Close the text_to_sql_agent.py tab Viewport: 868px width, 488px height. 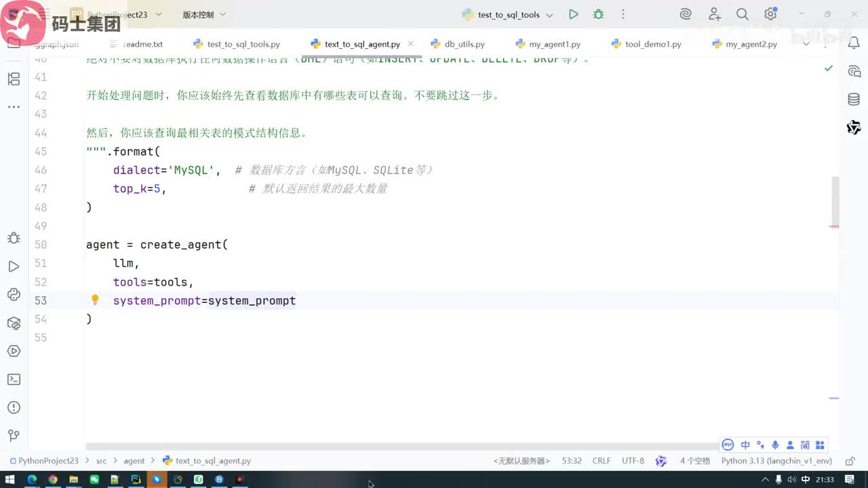410,44
